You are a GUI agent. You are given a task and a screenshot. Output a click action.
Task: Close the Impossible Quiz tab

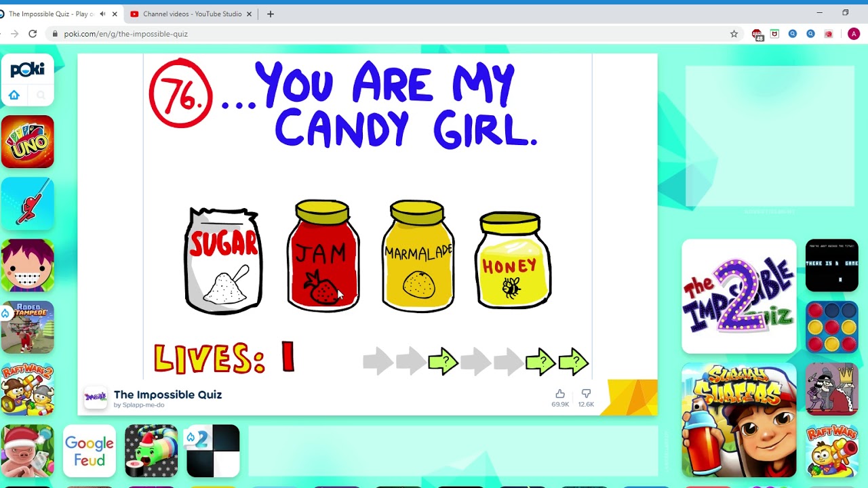[115, 14]
